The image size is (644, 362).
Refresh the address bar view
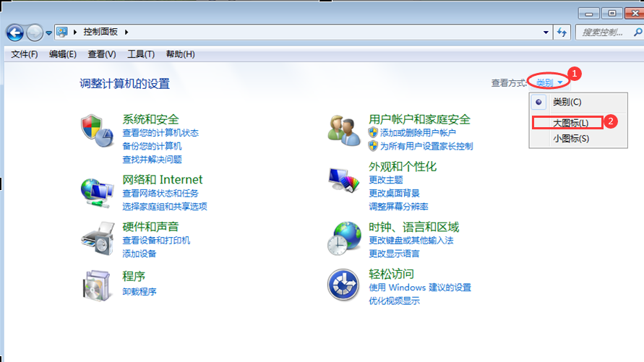pyautogui.click(x=562, y=32)
